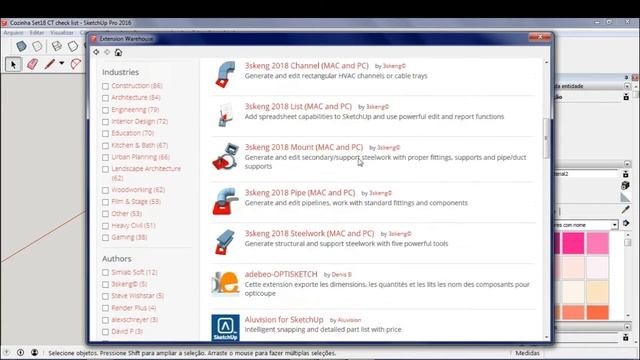Toggle the Engineering (79) checkbox
This screenshot has height=360, width=640.
[106, 110]
